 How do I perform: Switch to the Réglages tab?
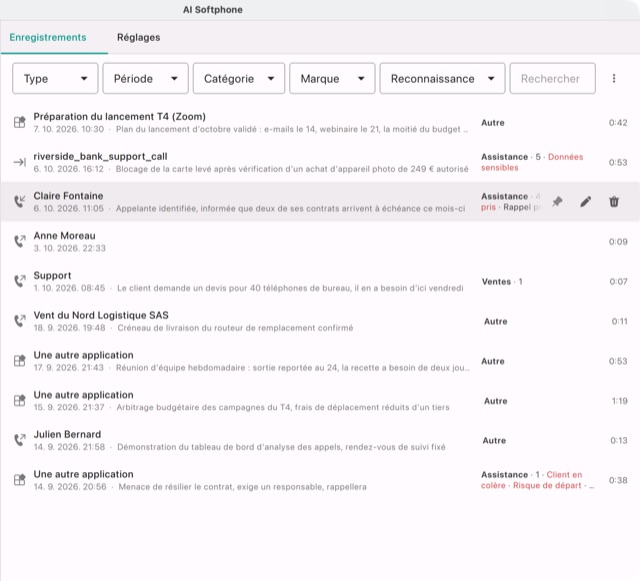(x=138, y=37)
